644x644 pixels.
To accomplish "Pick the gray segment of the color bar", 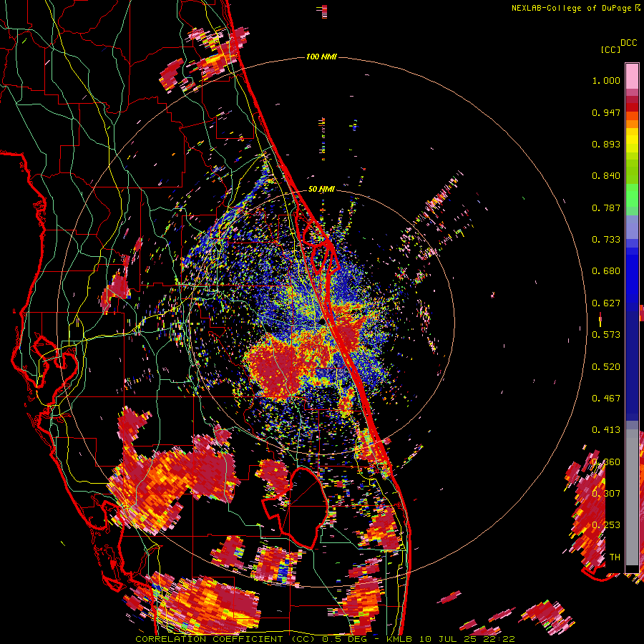I will point(632,497).
